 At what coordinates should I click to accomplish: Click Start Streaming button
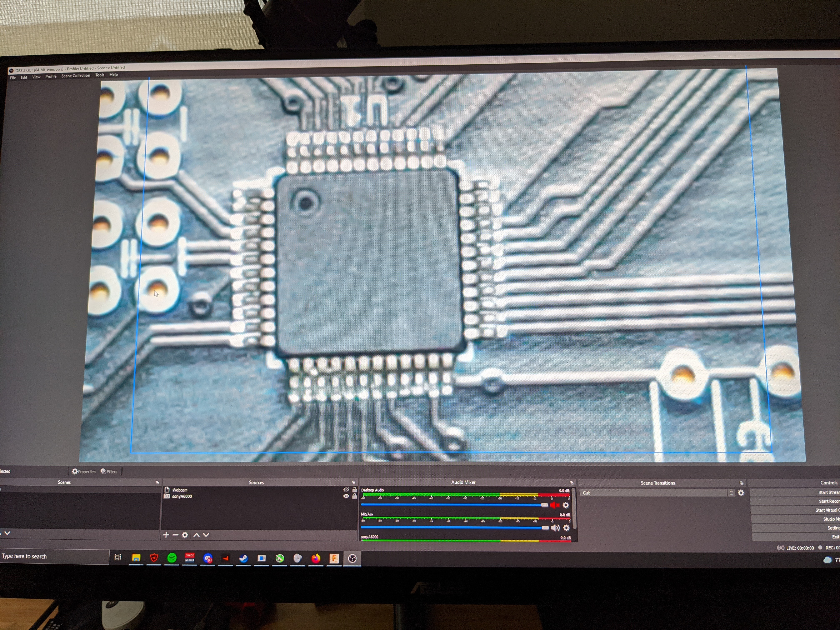[x=795, y=492]
